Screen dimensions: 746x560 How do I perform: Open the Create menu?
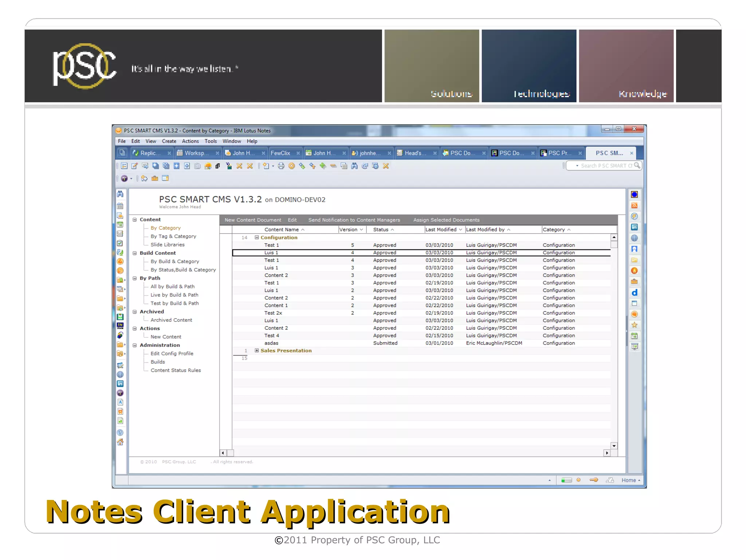[x=169, y=141]
